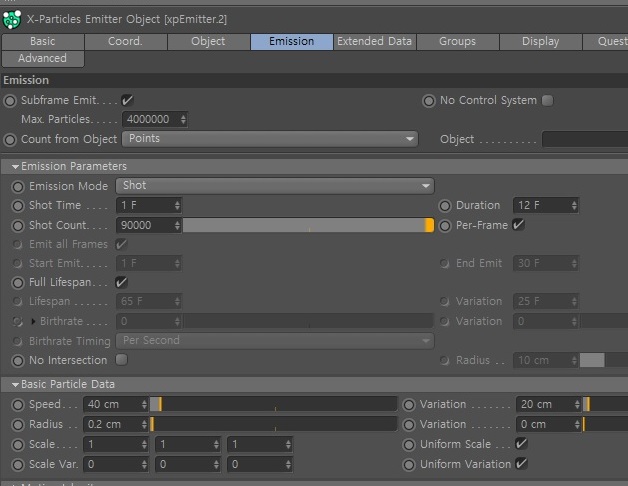Click animation dot beside Per-Frame

[445, 226]
